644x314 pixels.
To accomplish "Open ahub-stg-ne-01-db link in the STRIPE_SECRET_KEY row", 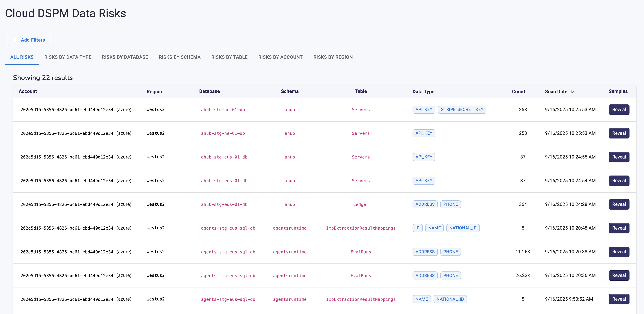I will tap(223, 110).
